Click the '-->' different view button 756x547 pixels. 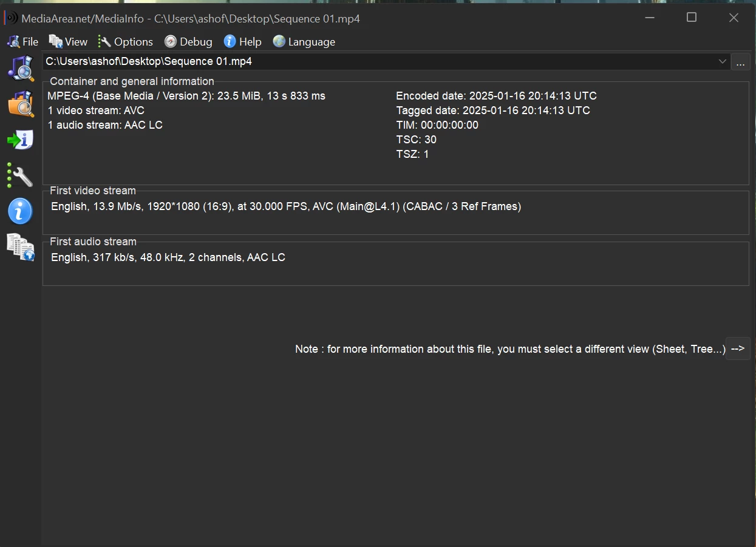click(x=738, y=348)
